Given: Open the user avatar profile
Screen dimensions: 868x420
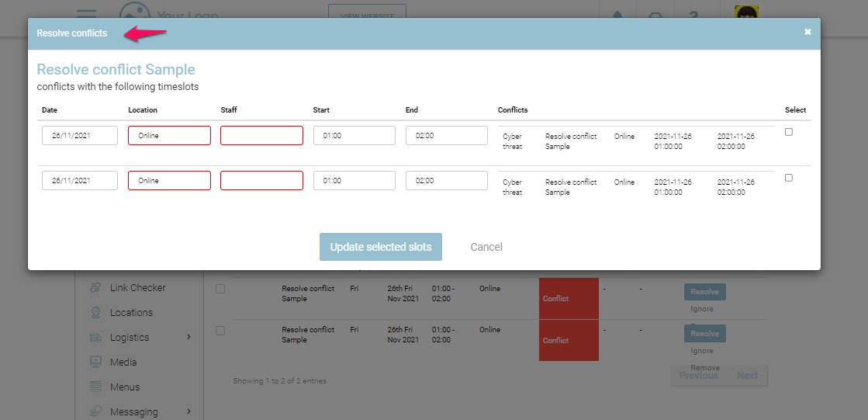Looking at the screenshot, I should pos(746,14).
